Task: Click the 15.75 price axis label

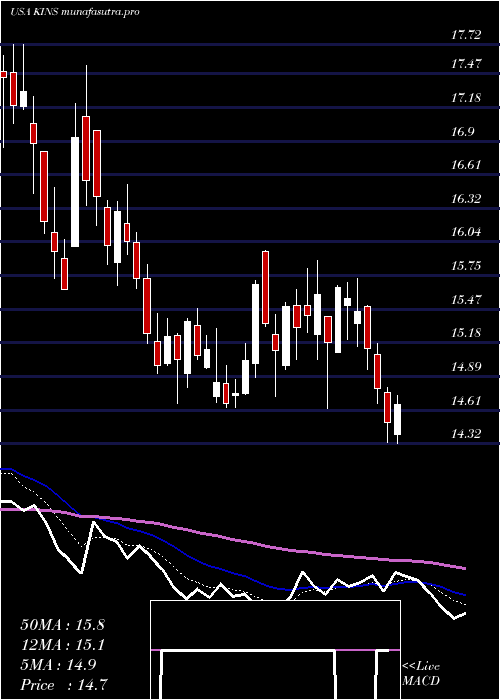Action: (x=466, y=266)
